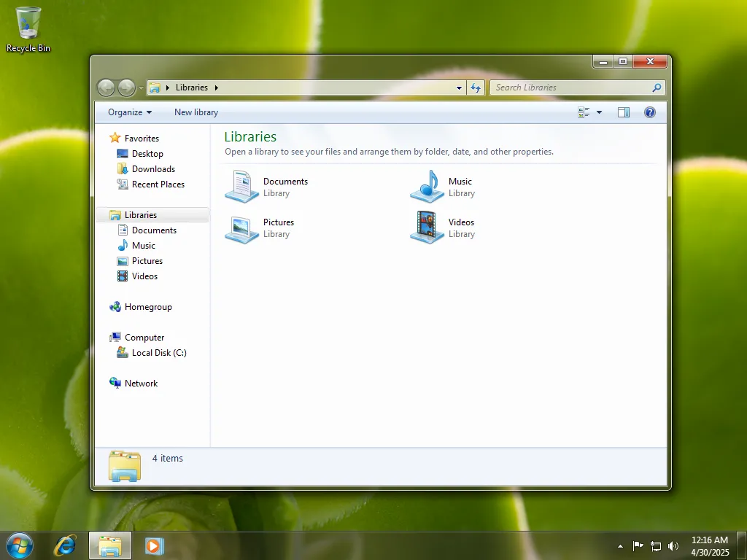
Task: Open Internet Explorer from taskbar
Action: [x=65, y=545]
